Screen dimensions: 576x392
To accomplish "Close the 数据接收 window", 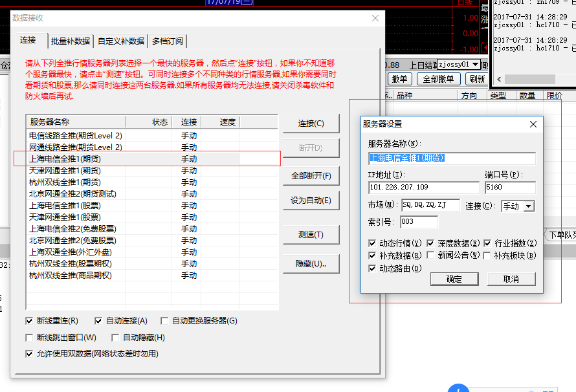I will 375,18.
